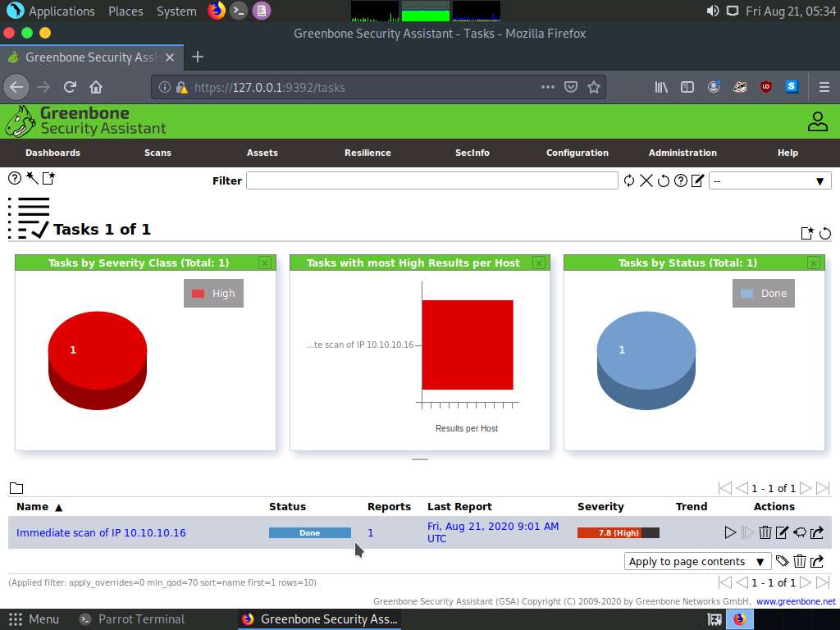
Task: Move Immediate scan task to trashcan
Action: pyautogui.click(x=765, y=532)
